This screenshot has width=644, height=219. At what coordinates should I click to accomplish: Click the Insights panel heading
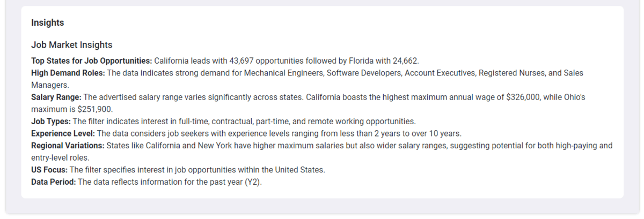48,23
